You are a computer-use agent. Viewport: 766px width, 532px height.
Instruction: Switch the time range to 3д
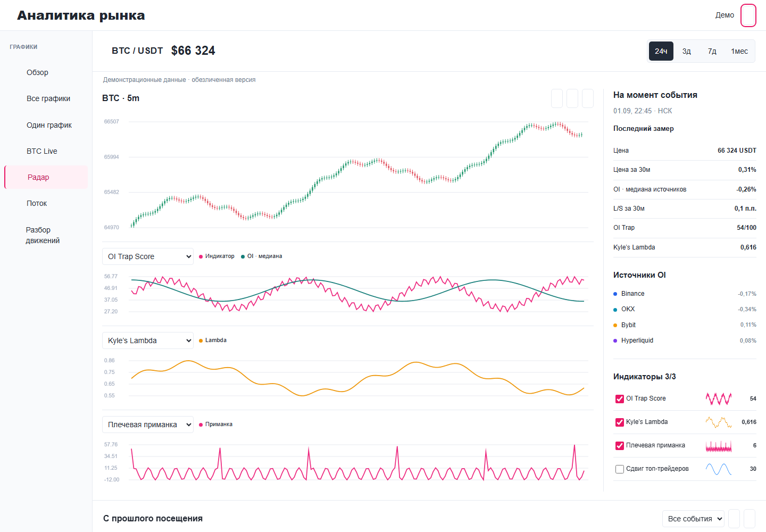pos(687,51)
